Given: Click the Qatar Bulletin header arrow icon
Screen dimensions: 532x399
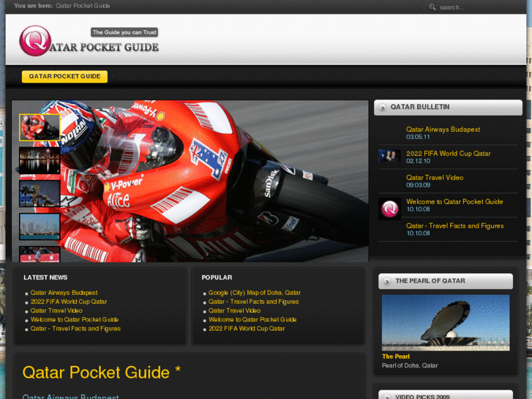Looking at the screenshot, I should point(383,108).
